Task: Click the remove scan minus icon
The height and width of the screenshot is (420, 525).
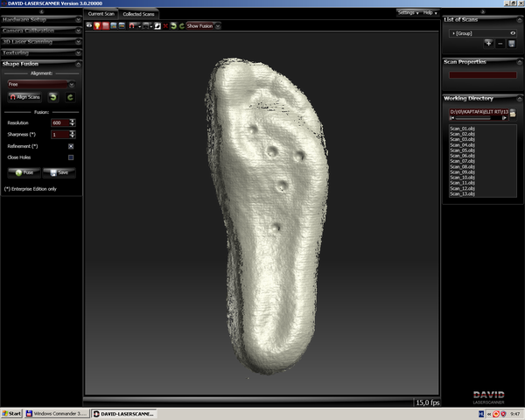Action: click(500, 43)
